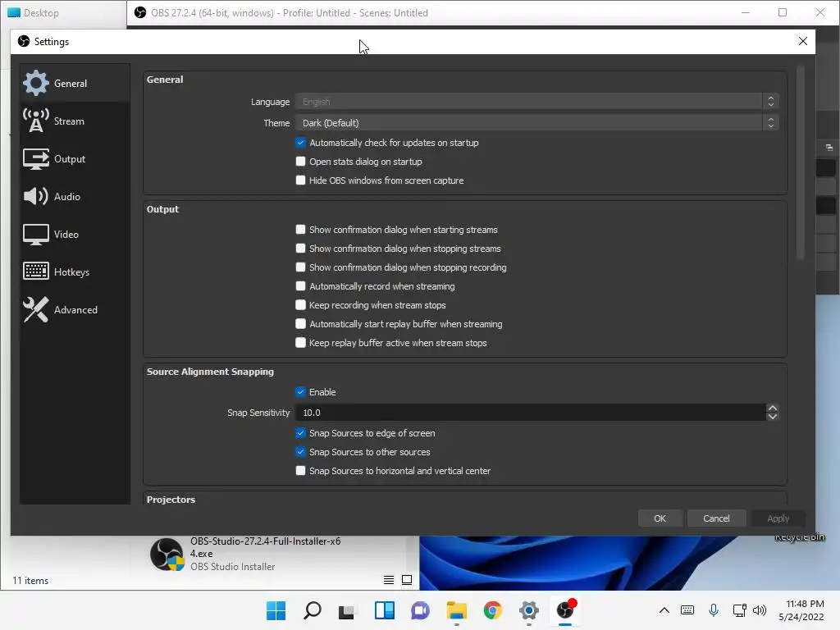The width and height of the screenshot is (840, 630).
Task: Open the Language dropdown
Action: click(536, 101)
